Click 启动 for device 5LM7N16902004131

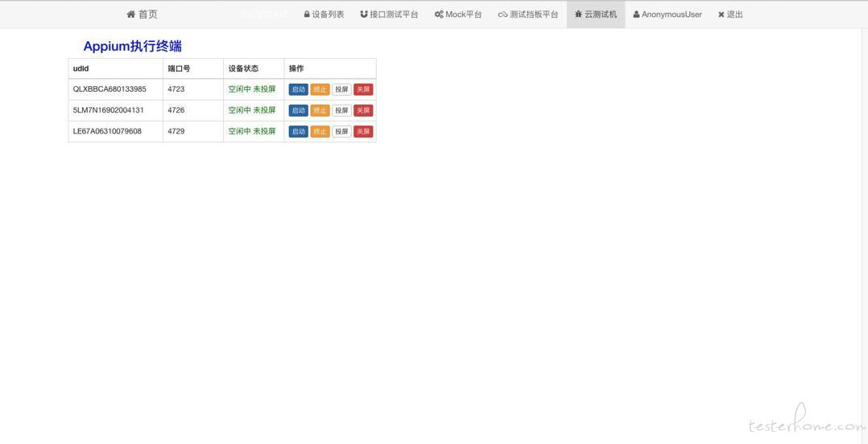coord(299,110)
